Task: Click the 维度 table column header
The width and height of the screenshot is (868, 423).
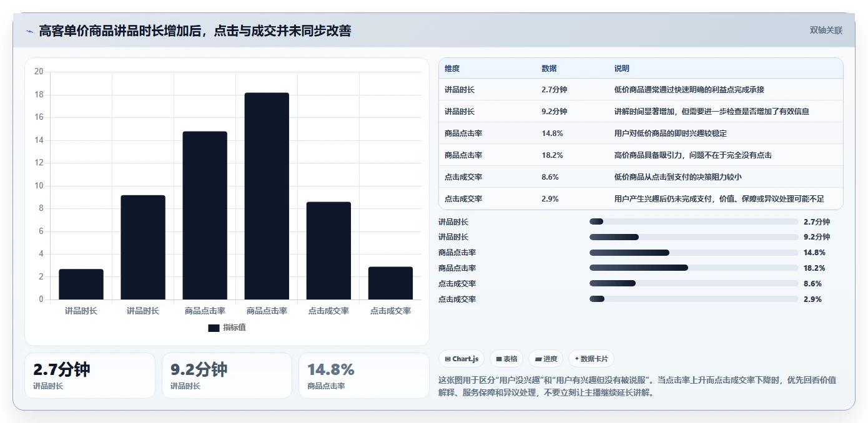Action: point(452,69)
